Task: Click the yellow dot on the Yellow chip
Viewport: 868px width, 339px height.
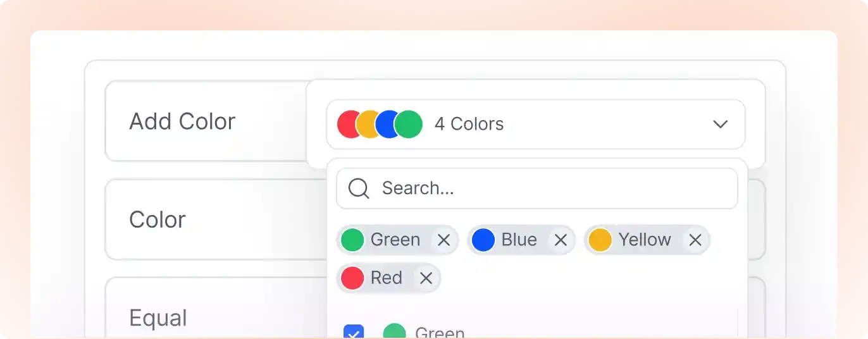Action: point(600,240)
